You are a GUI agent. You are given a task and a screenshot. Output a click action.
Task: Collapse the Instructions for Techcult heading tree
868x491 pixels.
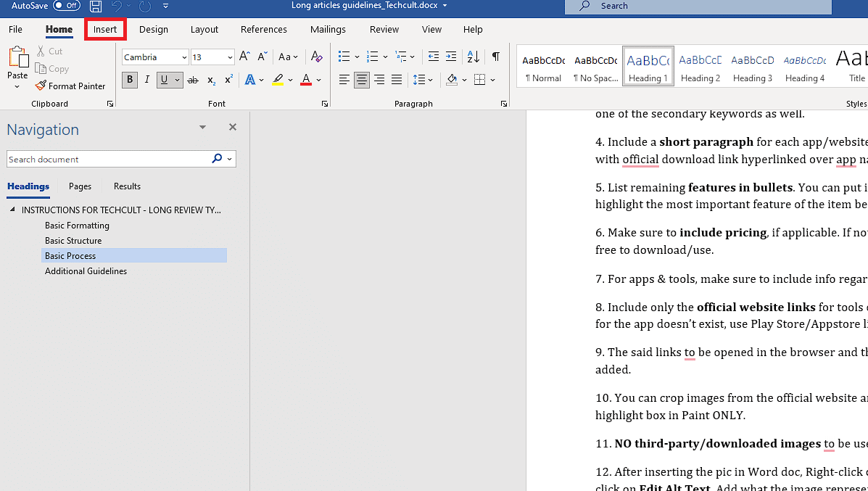(x=12, y=210)
